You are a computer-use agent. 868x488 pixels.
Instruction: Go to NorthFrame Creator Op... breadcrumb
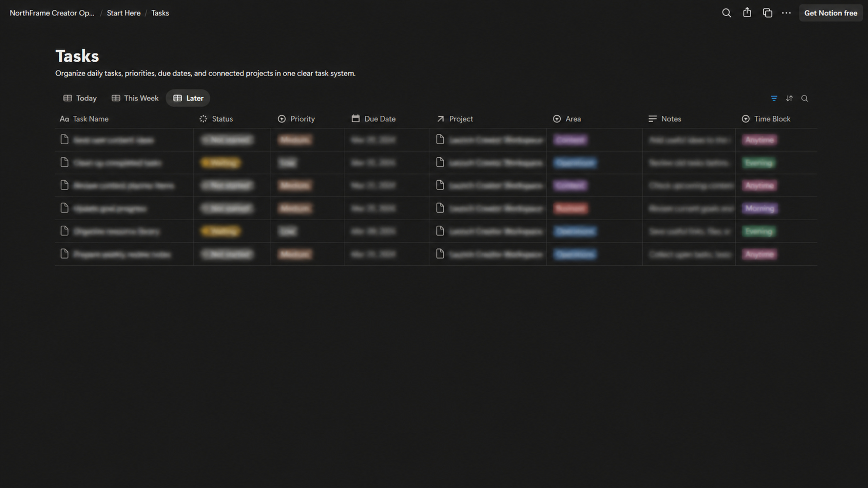52,13
